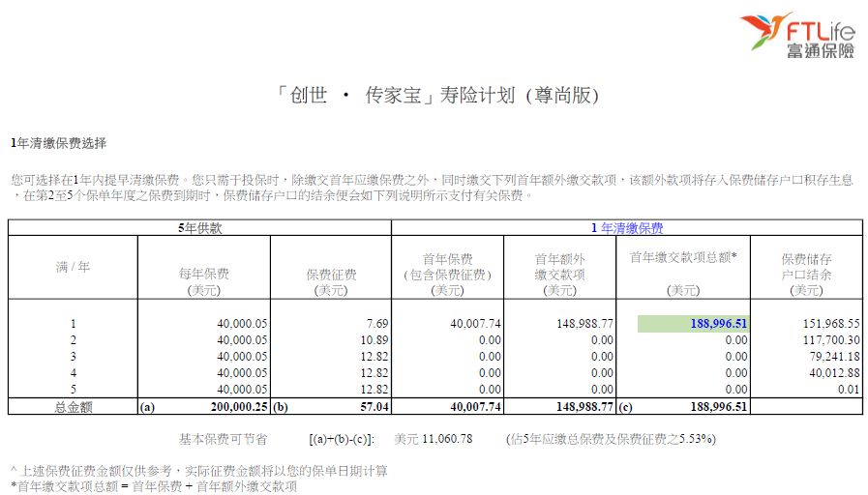Select levy 12.82 in the year 3 row
This screenshot has height=495, width=868.
[x=374, y=357]
